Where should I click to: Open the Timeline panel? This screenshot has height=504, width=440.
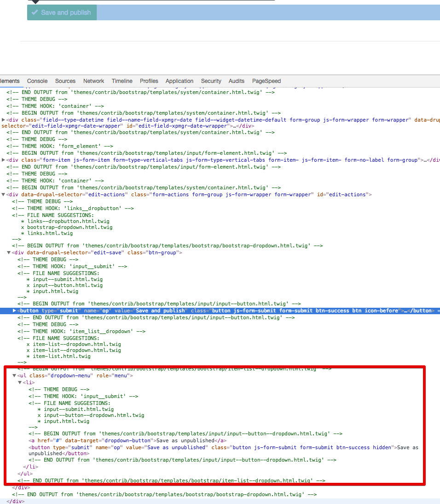[122, 81]
